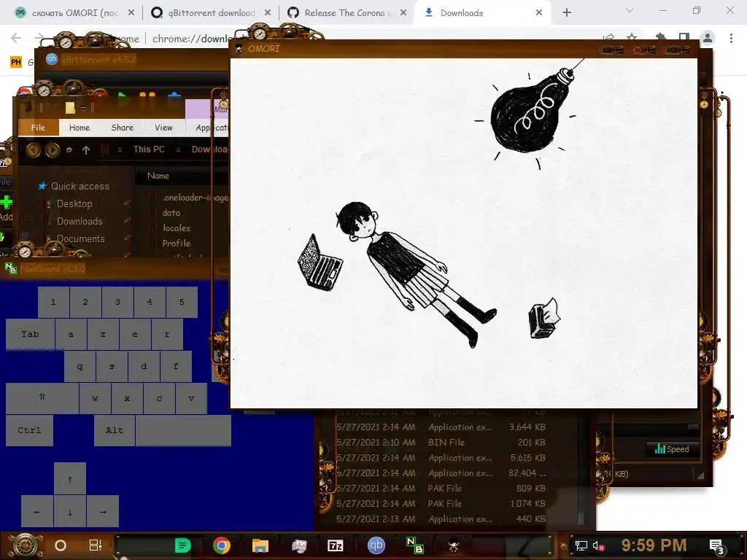Select the PAK File 1,074 KB row
This screenshot has width=747, height=560.
click(441, 503)
